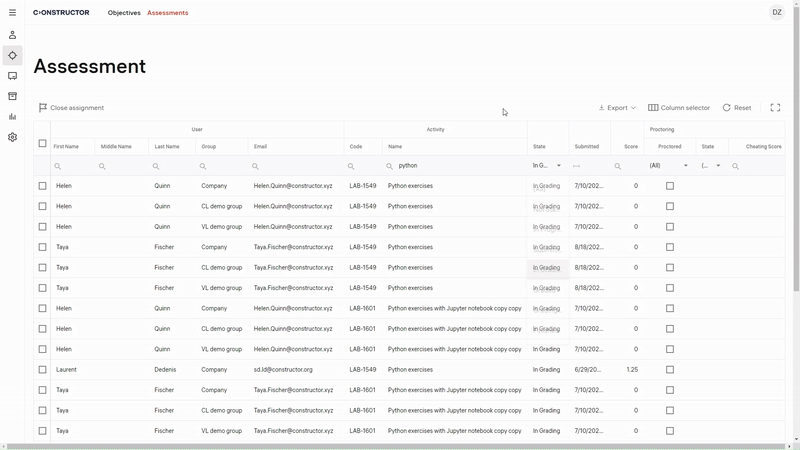This screenshot has width=800, height=450.
Task: Toggle Proctored checkbox for Taya Fischer VL demo LAB-1601
Action: [670, 431]
